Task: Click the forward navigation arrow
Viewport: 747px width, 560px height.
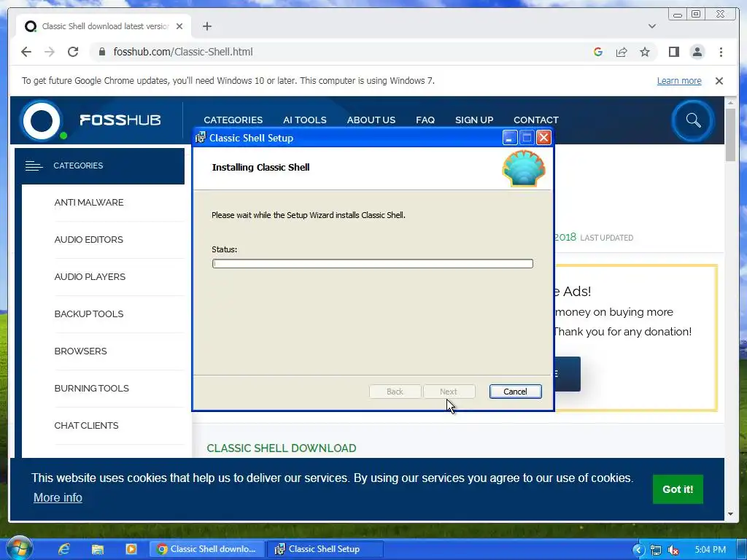Action: 50,52
